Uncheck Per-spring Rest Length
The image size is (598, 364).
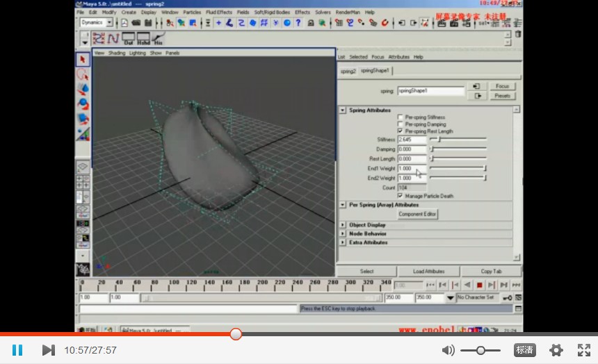(x=400, y=131)
